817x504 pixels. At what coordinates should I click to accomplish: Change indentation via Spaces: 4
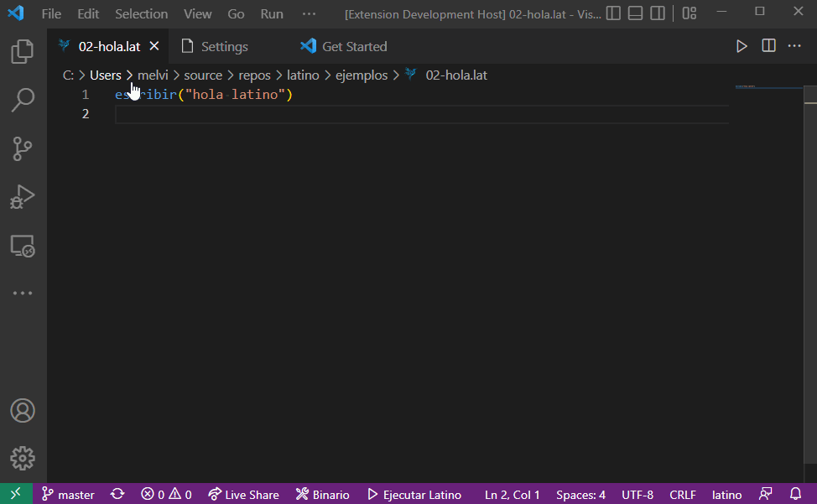[x=580, y=494]
